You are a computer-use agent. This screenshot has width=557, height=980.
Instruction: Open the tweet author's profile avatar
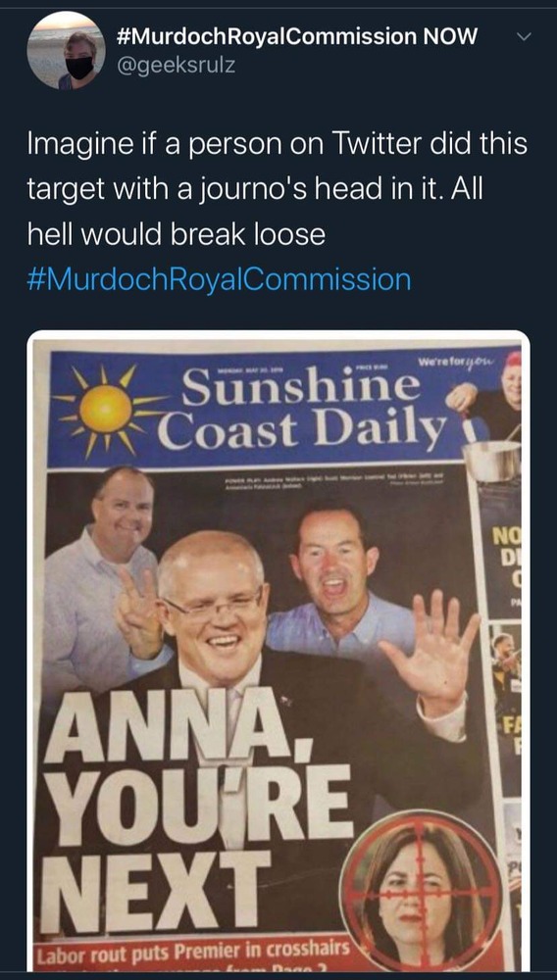tap(67, 50)
